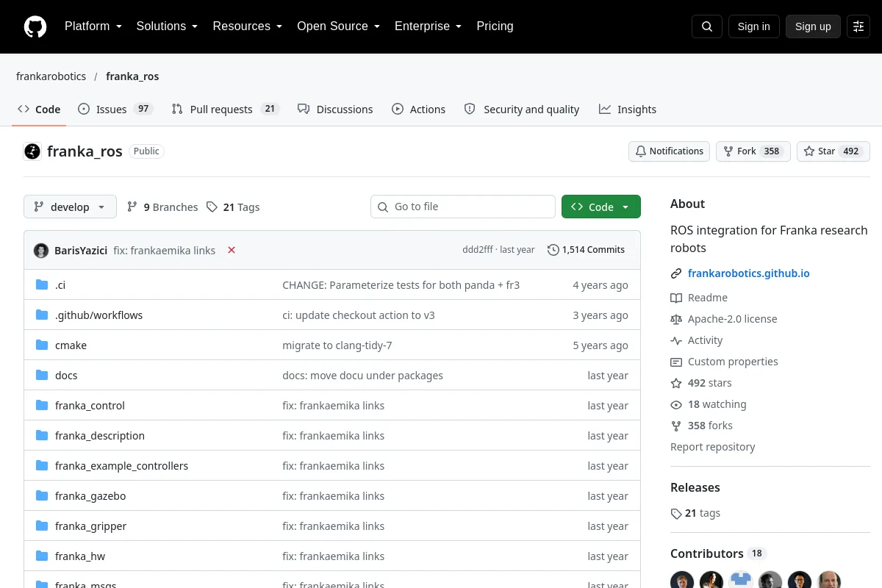
Task: Open the develop branch selector
Action: 70,207
